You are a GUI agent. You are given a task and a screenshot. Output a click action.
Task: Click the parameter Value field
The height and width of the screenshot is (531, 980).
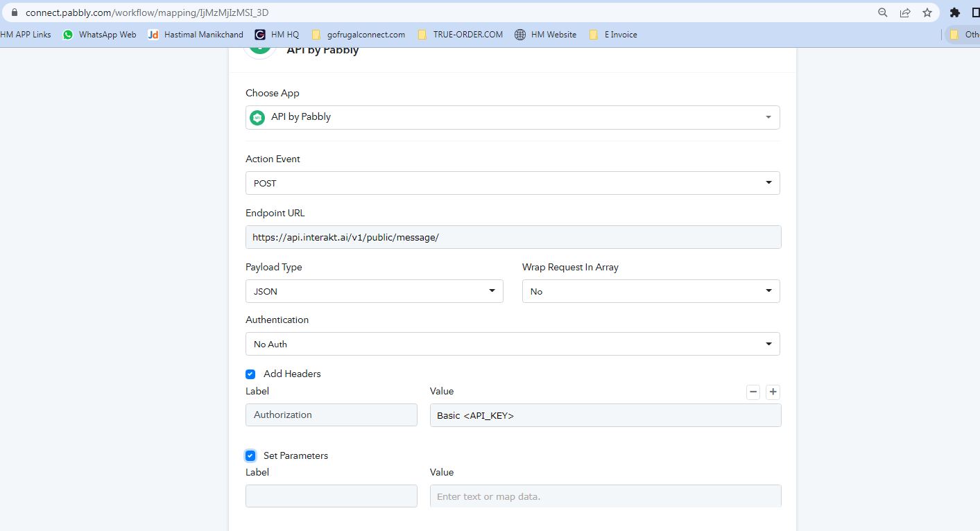605,496
